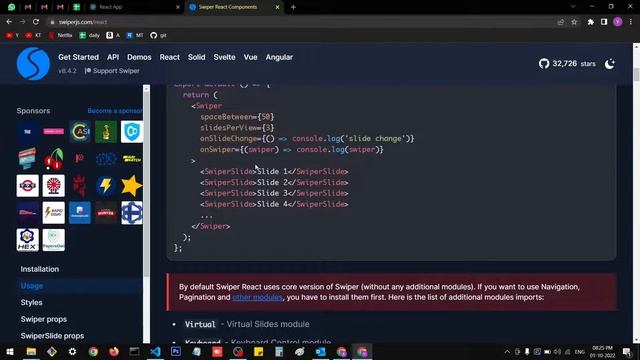
Task: Toggle the browser side panel icon
Action: [x=604, y=22]
